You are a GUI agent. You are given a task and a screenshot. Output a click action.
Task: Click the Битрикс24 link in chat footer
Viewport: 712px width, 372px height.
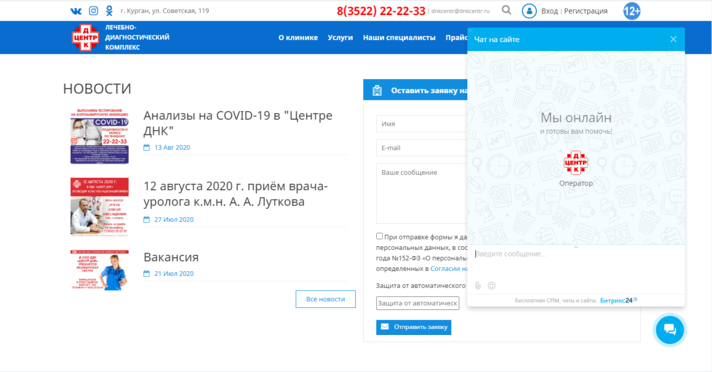tap(618, 300)
